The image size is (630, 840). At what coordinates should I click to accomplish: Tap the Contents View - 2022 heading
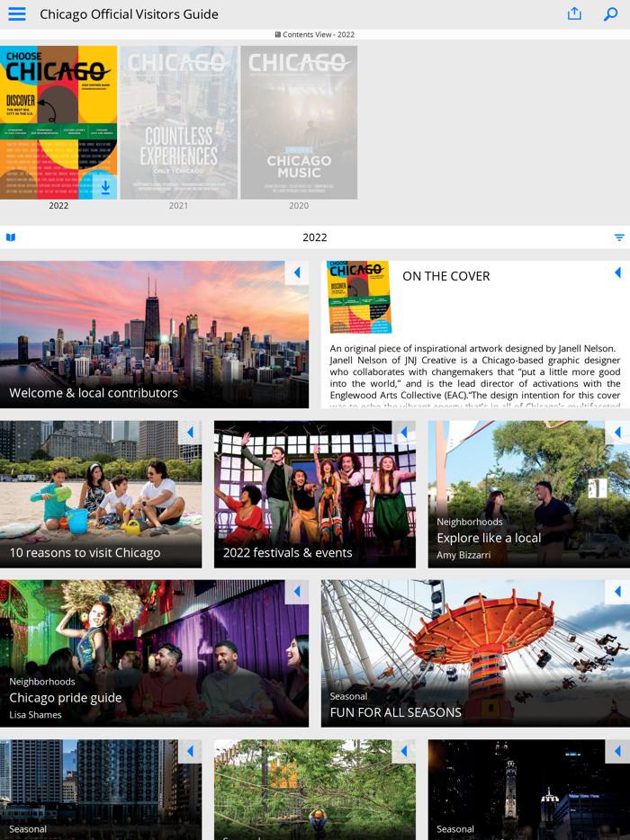[319, 34]
